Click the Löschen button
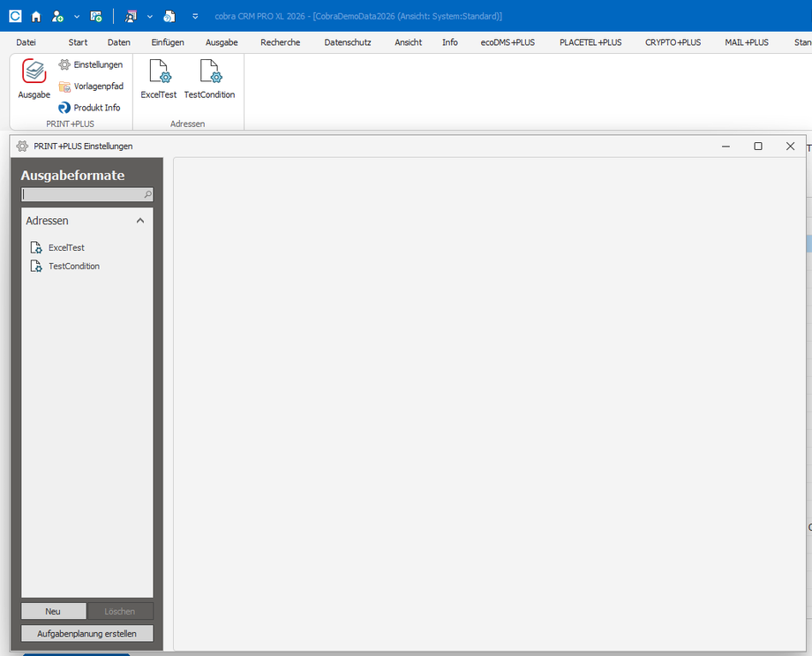Image resolution: width=812 pixels, height=656 pixels. point(120,612)
